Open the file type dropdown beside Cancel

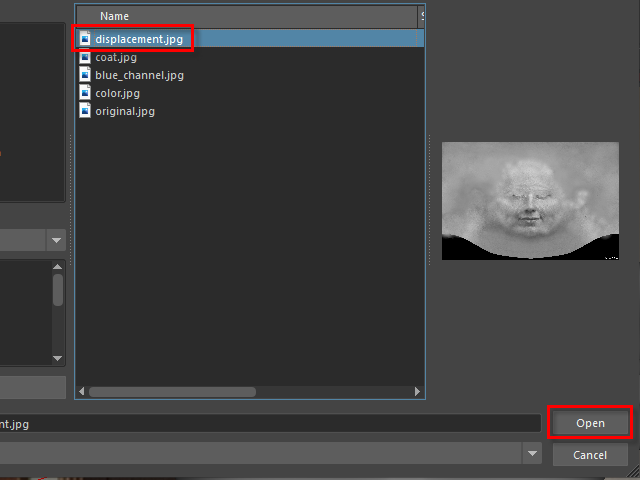[532, 454]
